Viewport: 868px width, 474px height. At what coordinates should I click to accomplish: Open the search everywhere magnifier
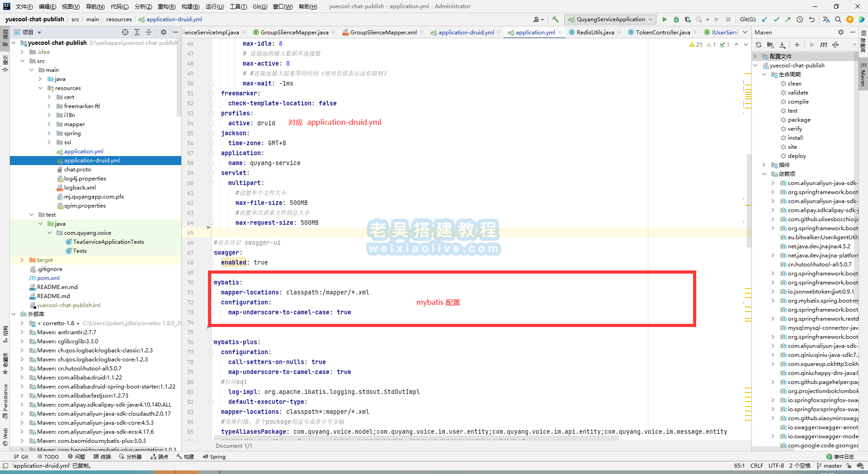838,19
